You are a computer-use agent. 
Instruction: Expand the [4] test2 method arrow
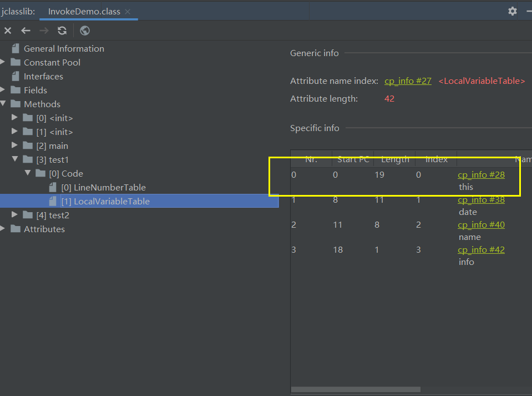pyautogui.click(x=14, y=214)
